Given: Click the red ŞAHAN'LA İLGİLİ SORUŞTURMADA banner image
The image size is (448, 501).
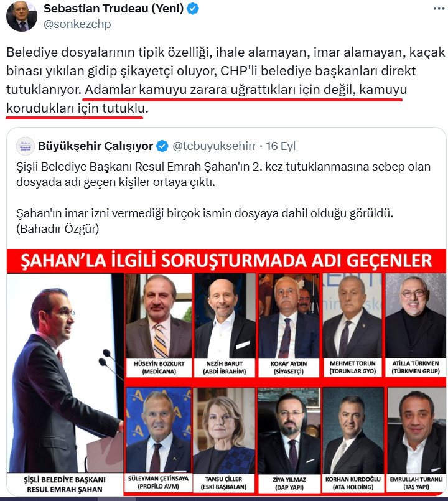Looking at the screenshot, I should [226, 261].
